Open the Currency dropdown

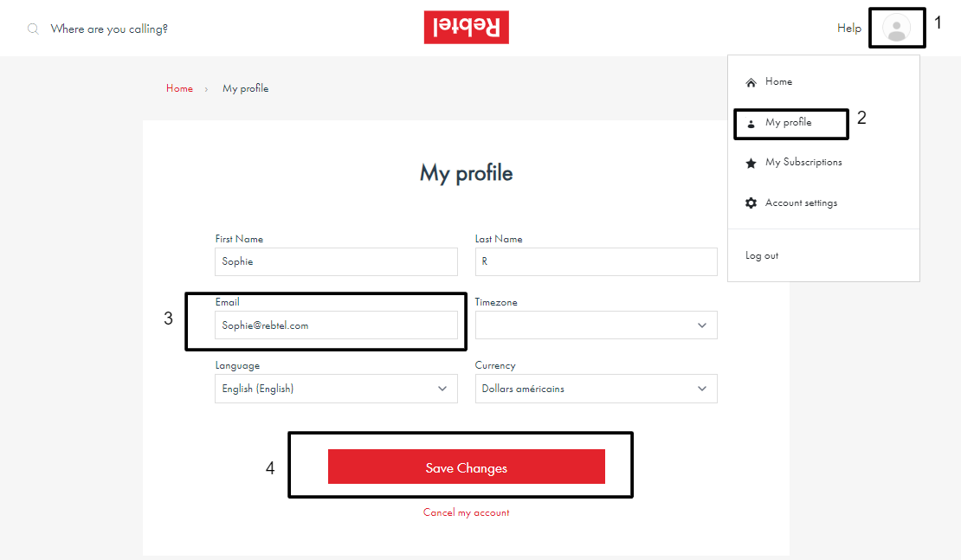(x=596, y=389)
